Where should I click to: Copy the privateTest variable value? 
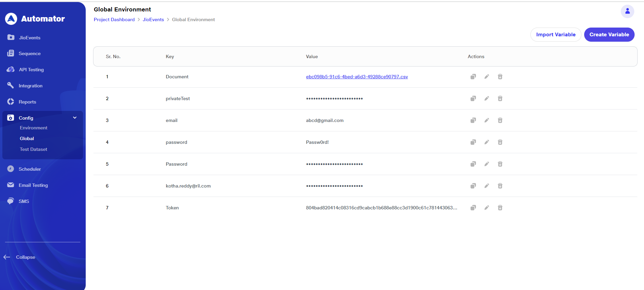(x=473, y=98)
